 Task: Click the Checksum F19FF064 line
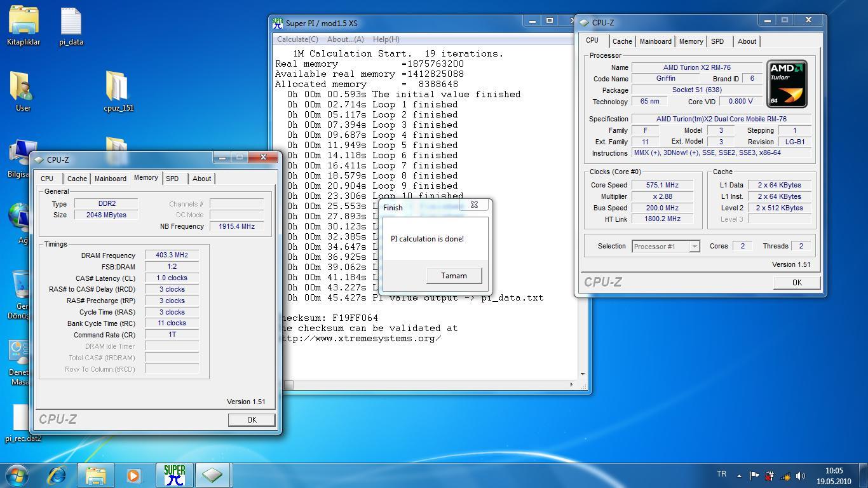pos(329,318)
